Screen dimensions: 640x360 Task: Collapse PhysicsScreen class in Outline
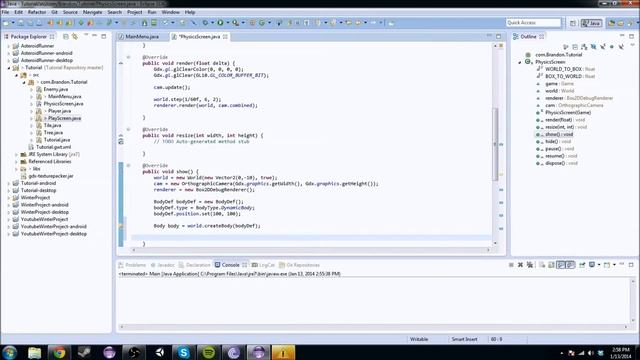point(520,62)
